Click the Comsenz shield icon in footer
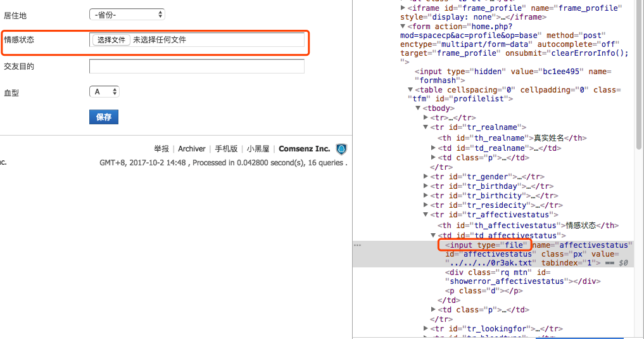644x339 pixels. [x=341, y=150]
